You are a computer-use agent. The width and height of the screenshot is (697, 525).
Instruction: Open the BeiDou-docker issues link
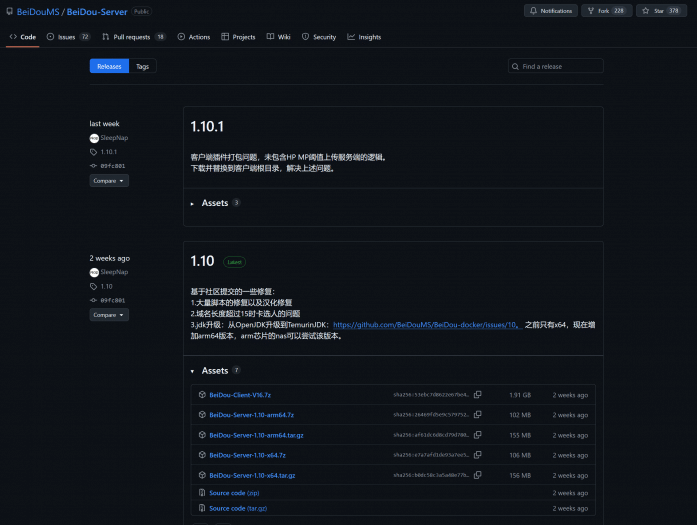coord(425,325)
